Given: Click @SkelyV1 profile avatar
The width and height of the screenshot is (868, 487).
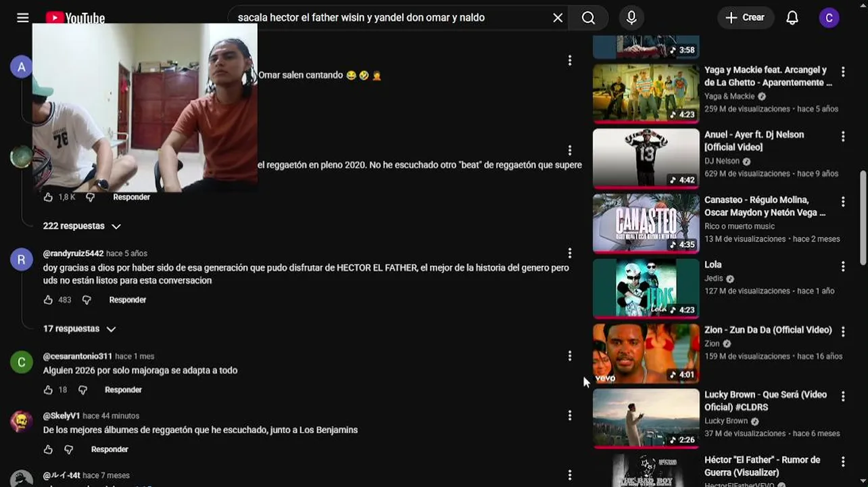Looking at the screenshot, I should coord(22,421).
